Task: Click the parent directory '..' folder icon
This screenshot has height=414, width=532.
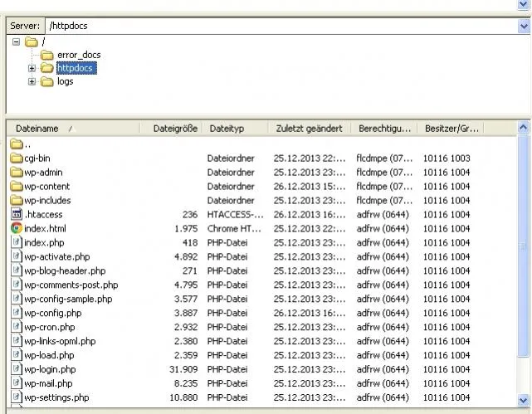Action: (x=17, y=144)
